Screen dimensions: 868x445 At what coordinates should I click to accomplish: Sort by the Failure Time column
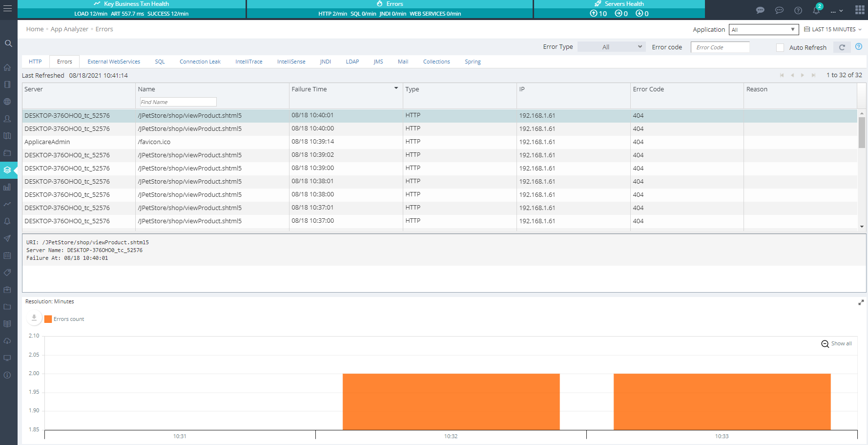click(309, 89)
